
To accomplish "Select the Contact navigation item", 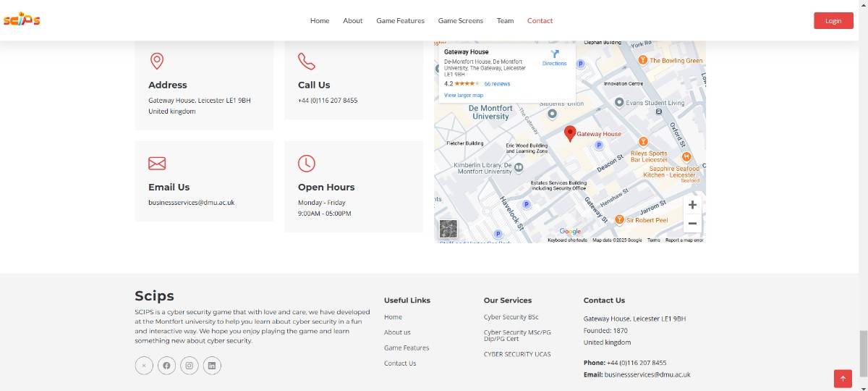I will pos(540,20).
